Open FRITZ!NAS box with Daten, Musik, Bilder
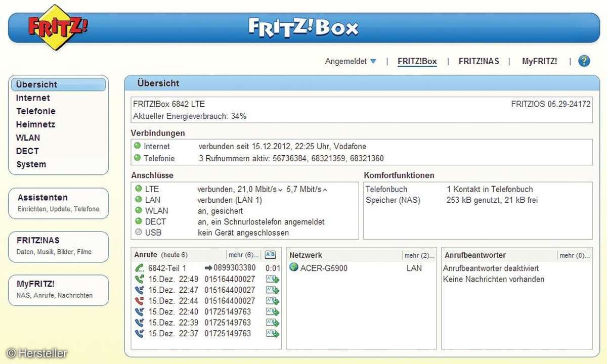Image resolution: width=607 pixels, height=364 pixels. click(x=59, y=247)
